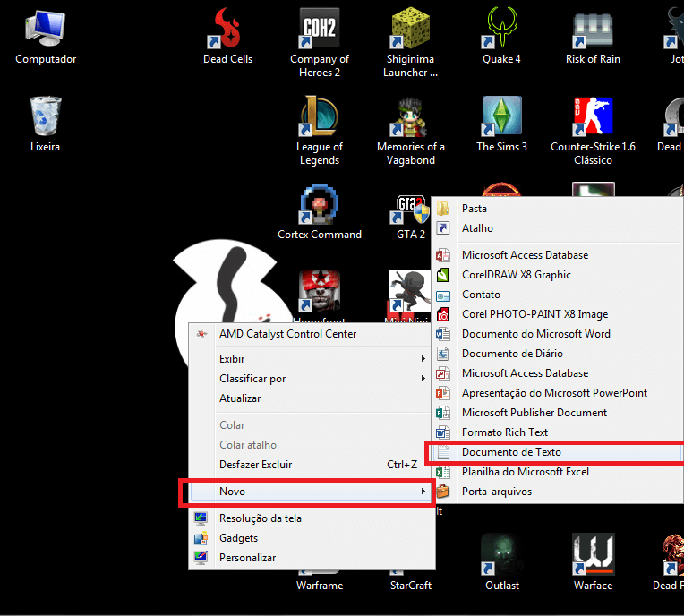Click Atualizar in the context menu
Screen dimensions: 684x616
pos(240,398)
